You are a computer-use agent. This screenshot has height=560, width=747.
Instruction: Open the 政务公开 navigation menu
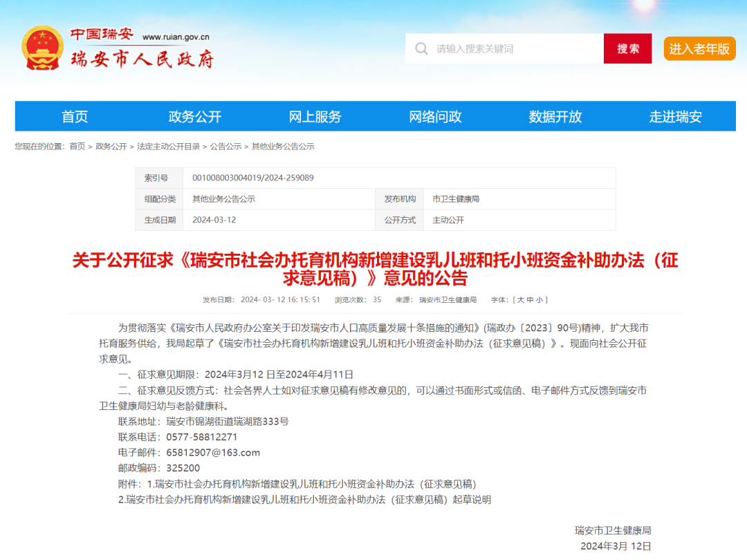click(x=196, y=116)
